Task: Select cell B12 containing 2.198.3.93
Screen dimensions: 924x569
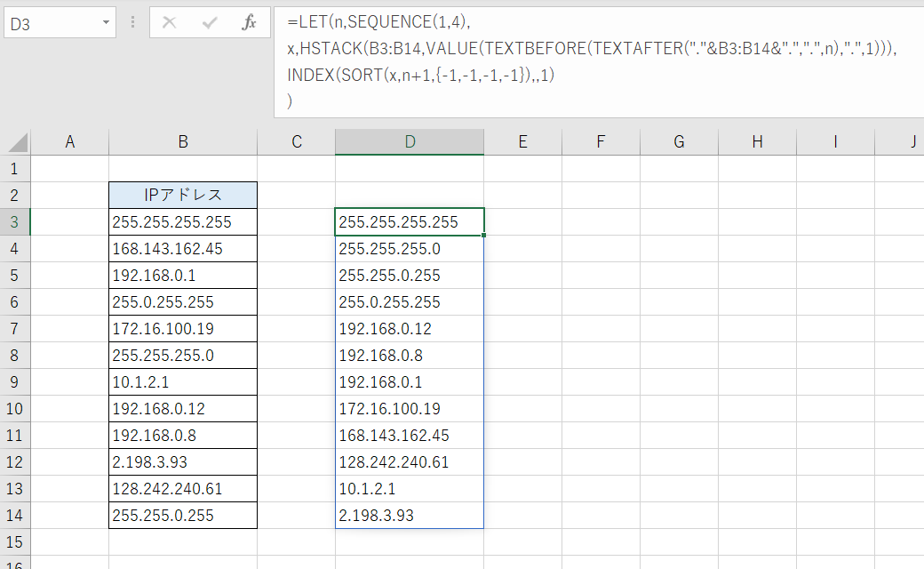Action: [x=182, y=461]
